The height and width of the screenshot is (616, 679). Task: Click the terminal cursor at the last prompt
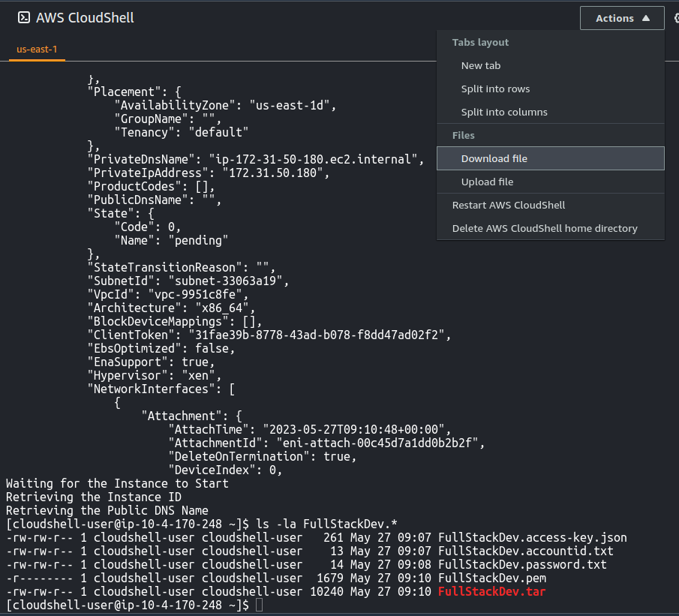259,605
